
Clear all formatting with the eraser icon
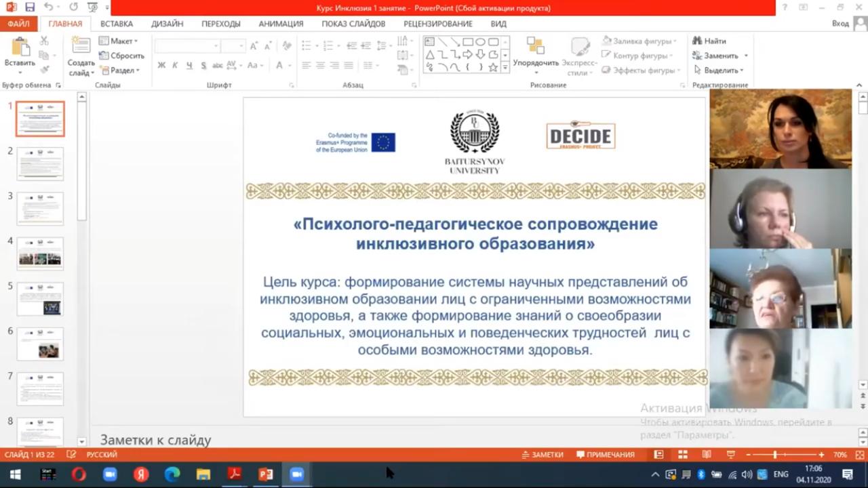pos(287,46)
